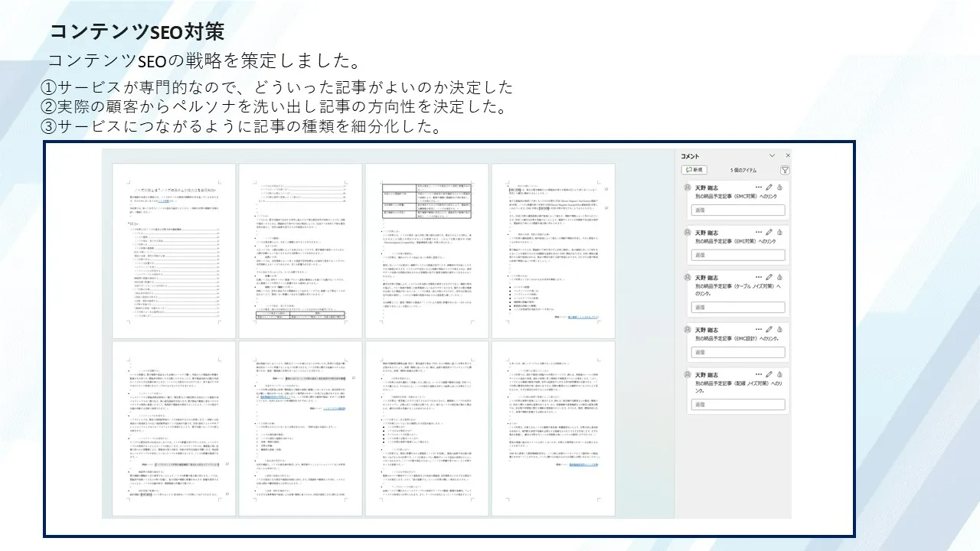Click the 天野 剛志 name on EMC対策 comment

[x=707, y=187]
